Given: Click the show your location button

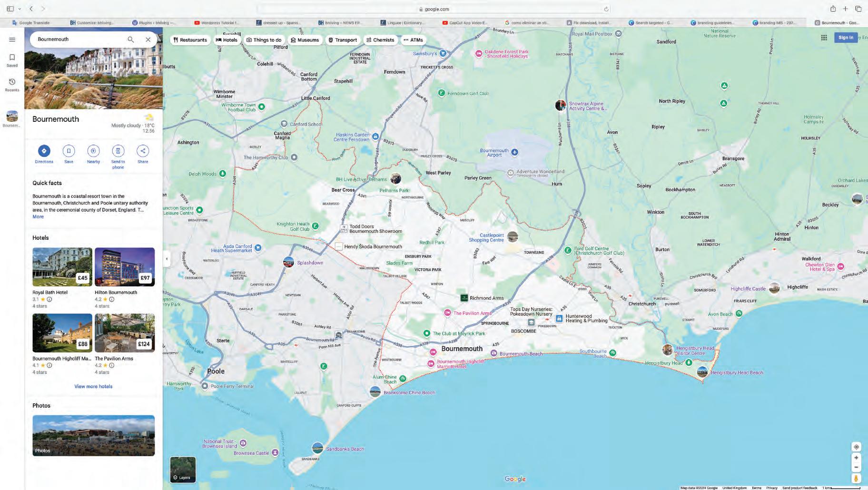Looking at the screenshot, I should point(856,447).
